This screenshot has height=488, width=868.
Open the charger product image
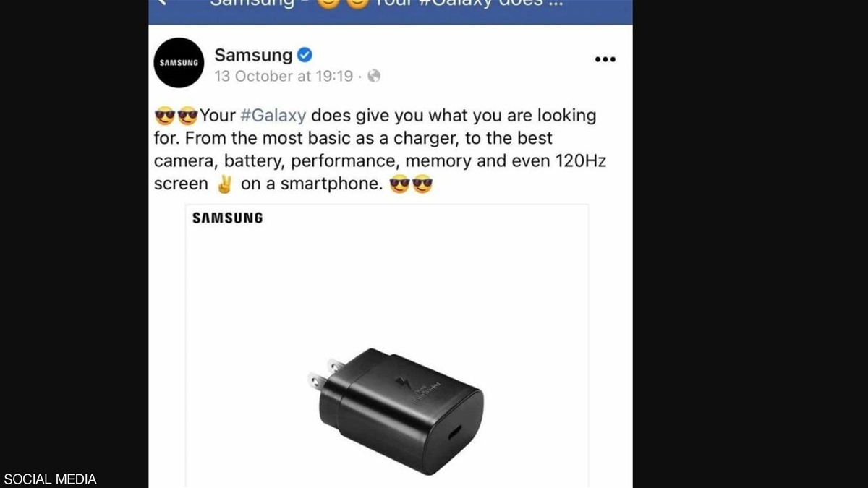point(387,346)
